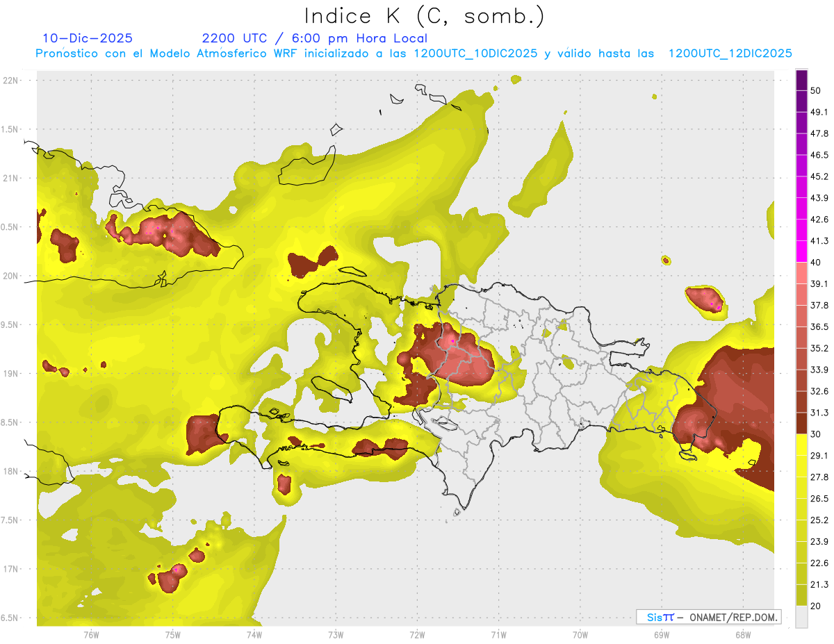Click the "30" colorbar label
834x644 pixels.
pos(816,434)
